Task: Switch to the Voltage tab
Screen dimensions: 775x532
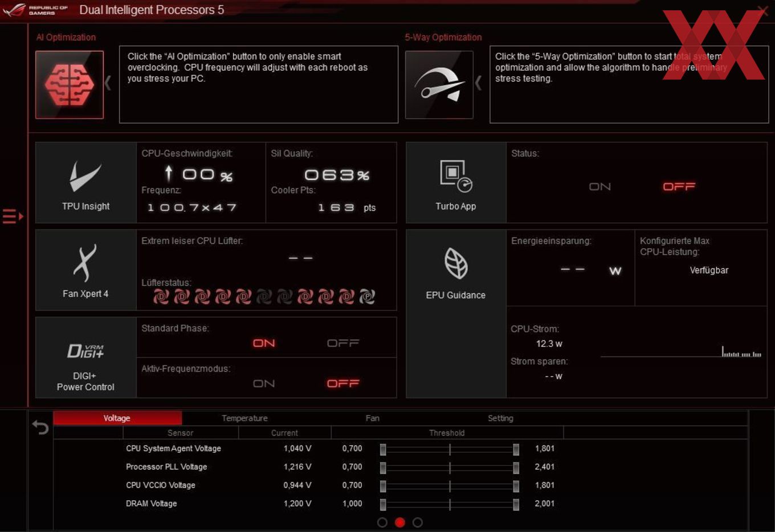Action: [x=117, y=418]
